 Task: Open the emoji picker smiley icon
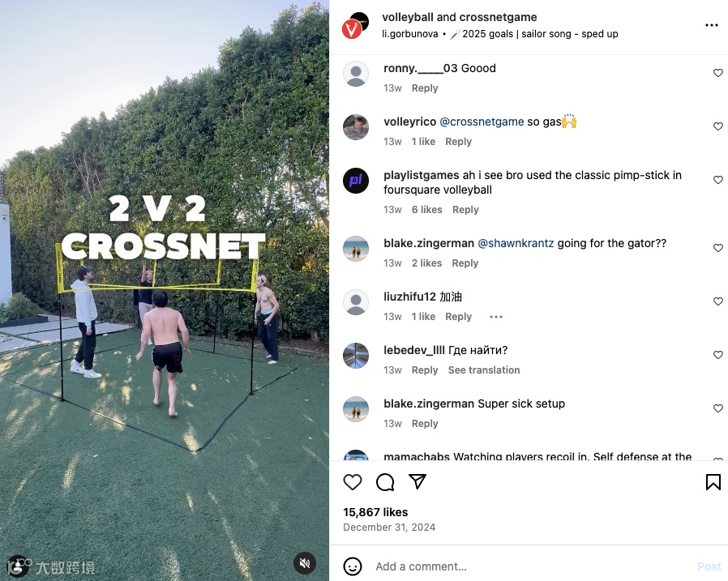353,566
